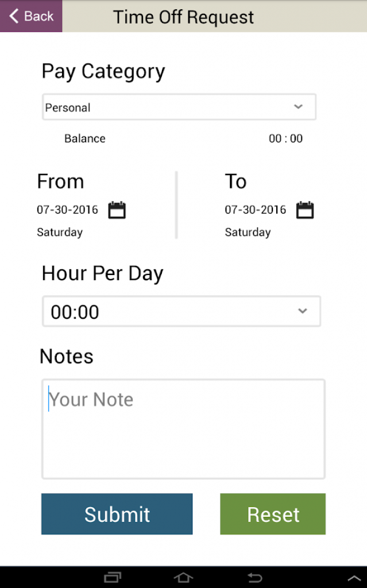367x588 pixels.
Task: Tap the system Back arrow at screen bottom
Action: tap(254, 578)
